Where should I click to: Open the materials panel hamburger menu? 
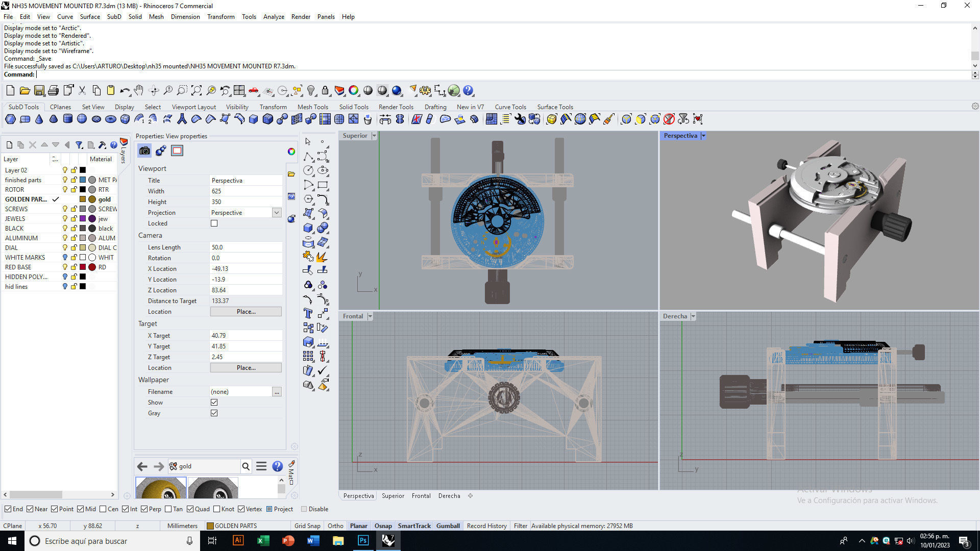(261, 466)
